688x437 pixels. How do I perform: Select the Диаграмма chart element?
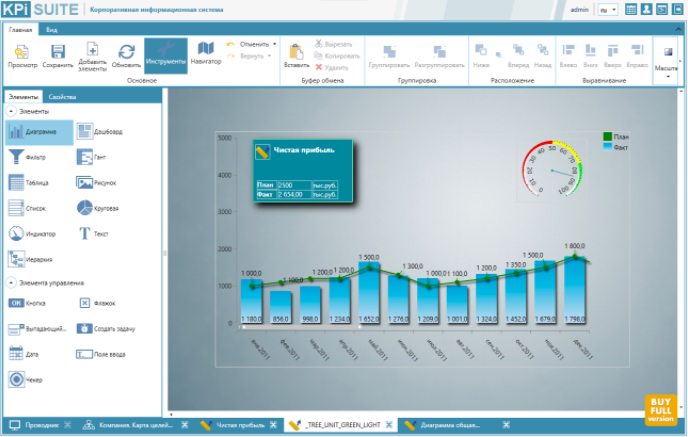[x=39, y=132]
